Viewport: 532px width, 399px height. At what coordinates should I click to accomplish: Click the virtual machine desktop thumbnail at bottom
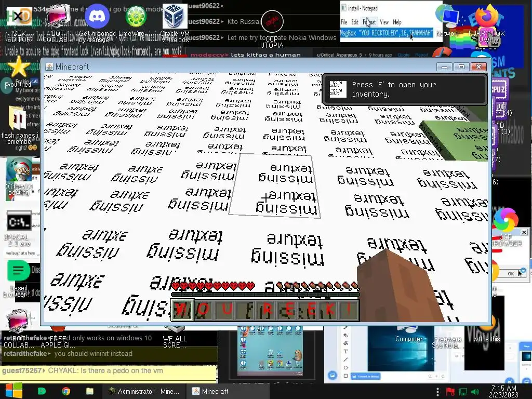point(270,351)
